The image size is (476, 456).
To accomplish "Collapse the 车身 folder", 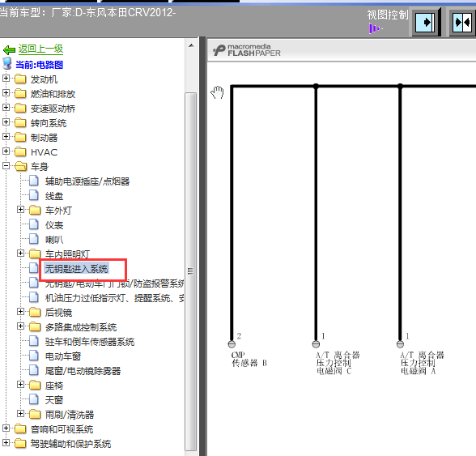I will click(x=6, y=166).
